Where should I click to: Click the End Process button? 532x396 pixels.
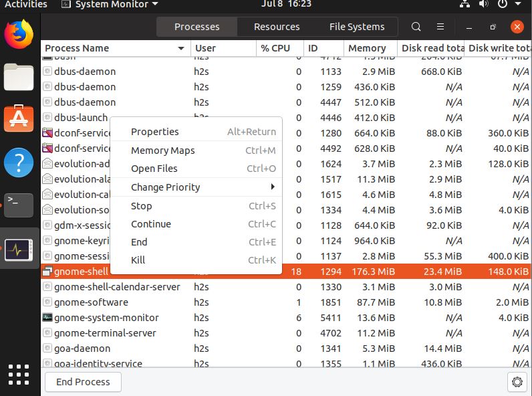[83, 382]
